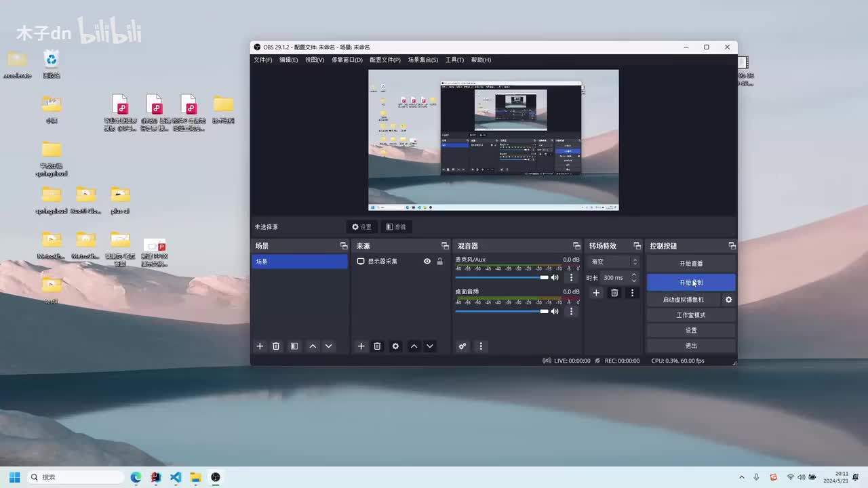Open virtual camera settings gear

(x=729, y=300)
